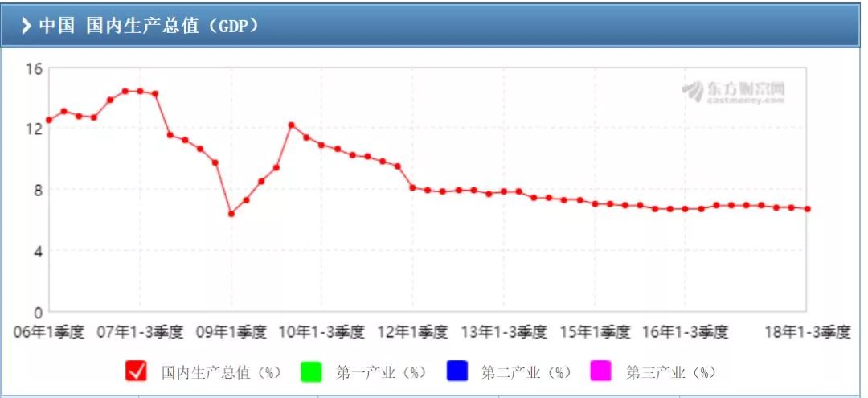Viewport: 868px width, 398px height.
Task: Click the 第三产业 (%) legend label
Action: coord(671,372)
